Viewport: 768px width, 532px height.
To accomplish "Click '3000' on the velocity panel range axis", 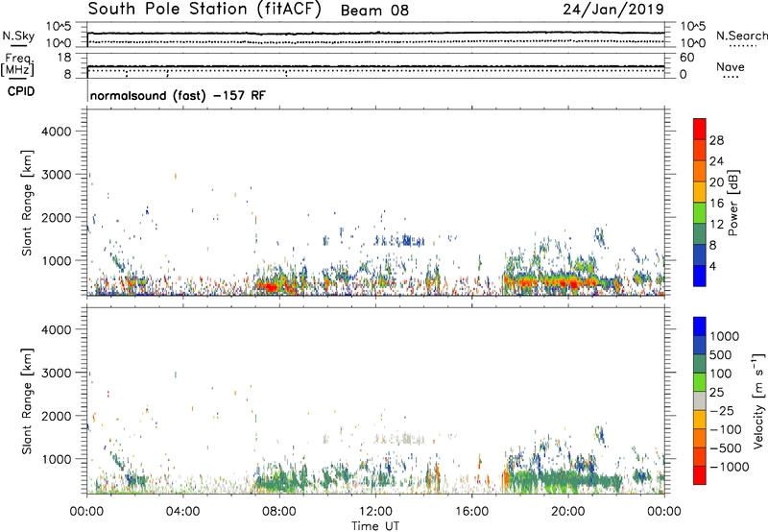I will pos(57,373).
